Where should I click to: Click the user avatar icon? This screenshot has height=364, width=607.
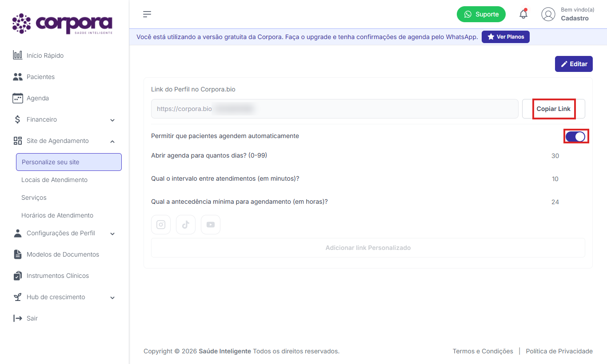click(548, 14)
